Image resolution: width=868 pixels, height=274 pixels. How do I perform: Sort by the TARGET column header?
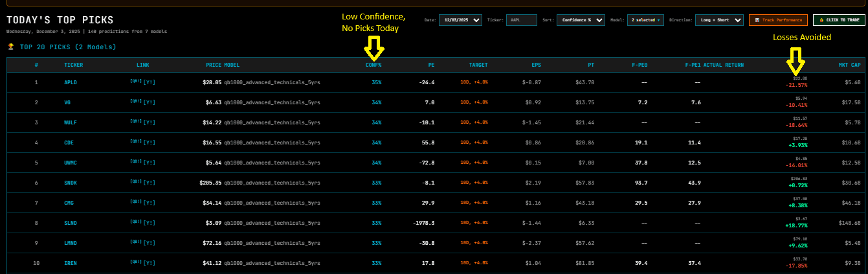(478, 65)
